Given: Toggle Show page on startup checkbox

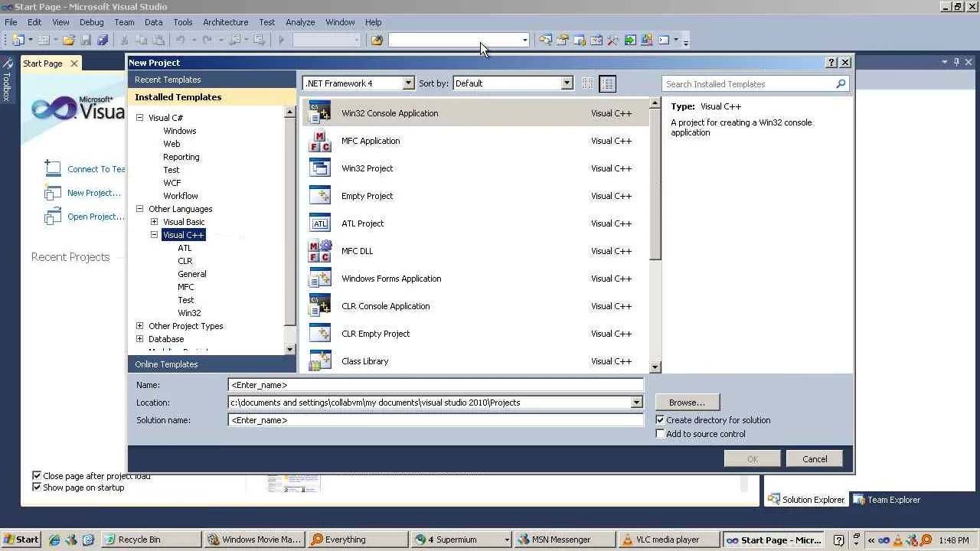Looking at the screenshot, I should [x=37, y=487].
